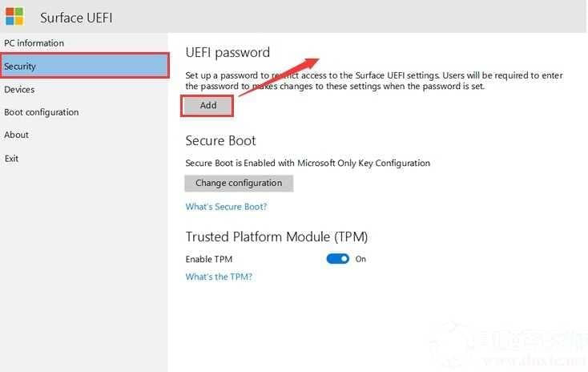Click the Secure Boot status text

308,163
